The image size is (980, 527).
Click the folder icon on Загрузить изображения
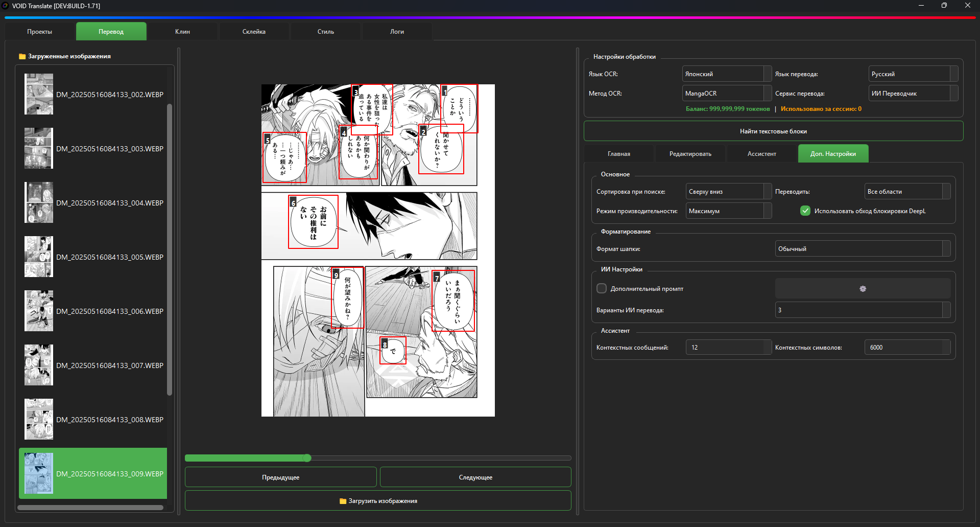pyautogui.click(x=343, y=501)
